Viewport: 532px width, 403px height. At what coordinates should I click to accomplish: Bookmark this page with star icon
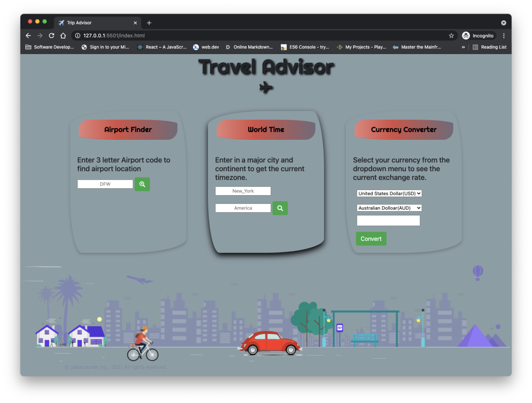pos(451,36)
